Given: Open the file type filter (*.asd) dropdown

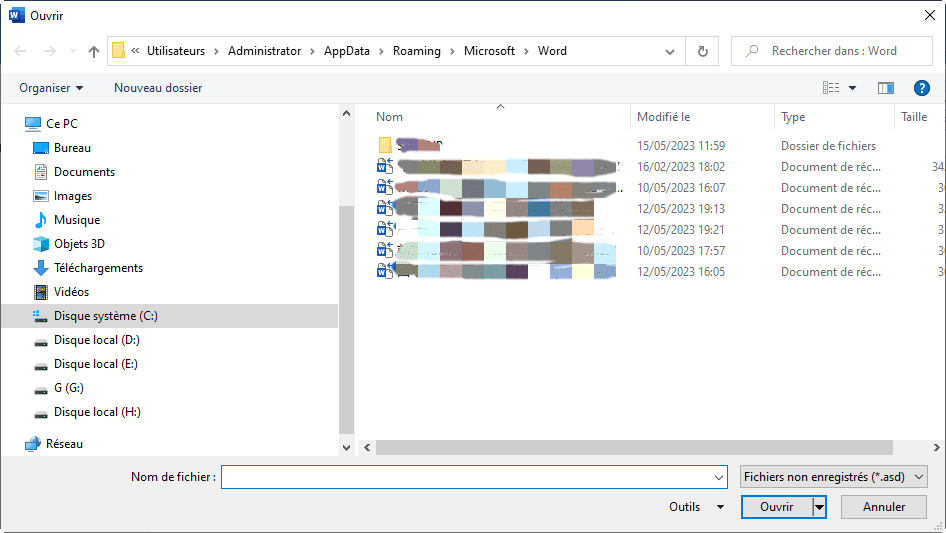Looking at the screenshot, I should (834, 477).
